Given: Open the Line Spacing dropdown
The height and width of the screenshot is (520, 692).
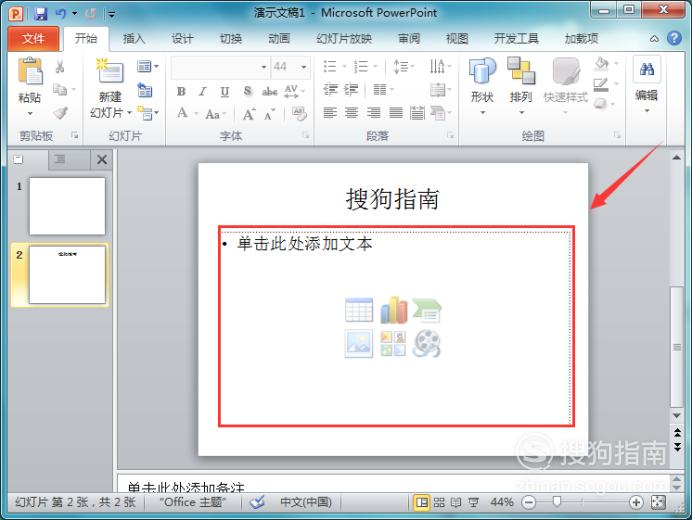Looking at the screenshot, I should coord(403,67).
